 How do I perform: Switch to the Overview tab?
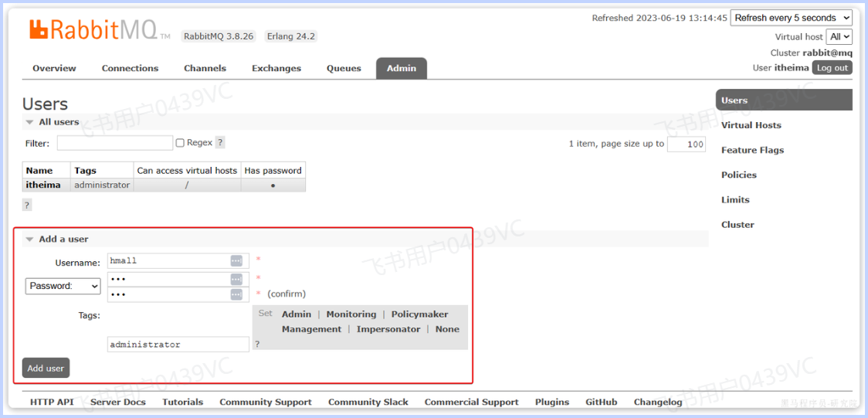coord(54,68)
